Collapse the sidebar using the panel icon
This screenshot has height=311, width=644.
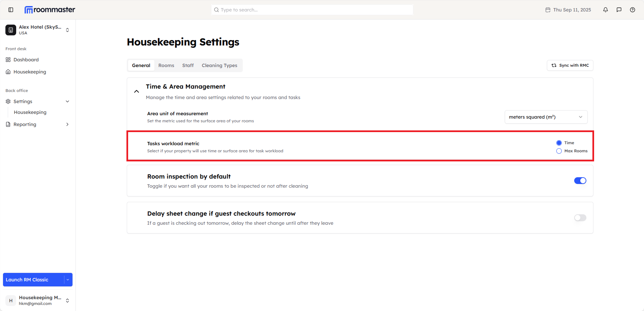pyautogui.click(x=10, y=10)
